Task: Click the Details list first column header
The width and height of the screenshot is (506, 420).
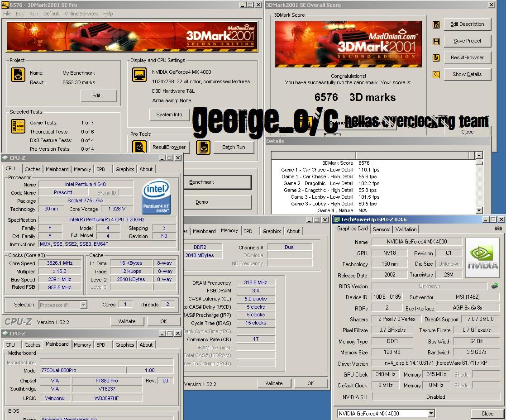Action: click(313, 155)
